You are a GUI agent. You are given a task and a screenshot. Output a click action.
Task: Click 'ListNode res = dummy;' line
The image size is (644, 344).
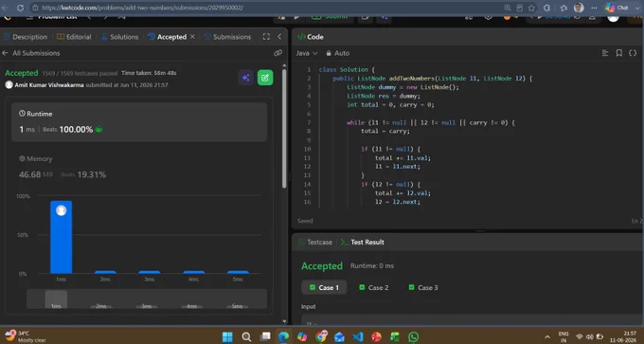(384, 96)
